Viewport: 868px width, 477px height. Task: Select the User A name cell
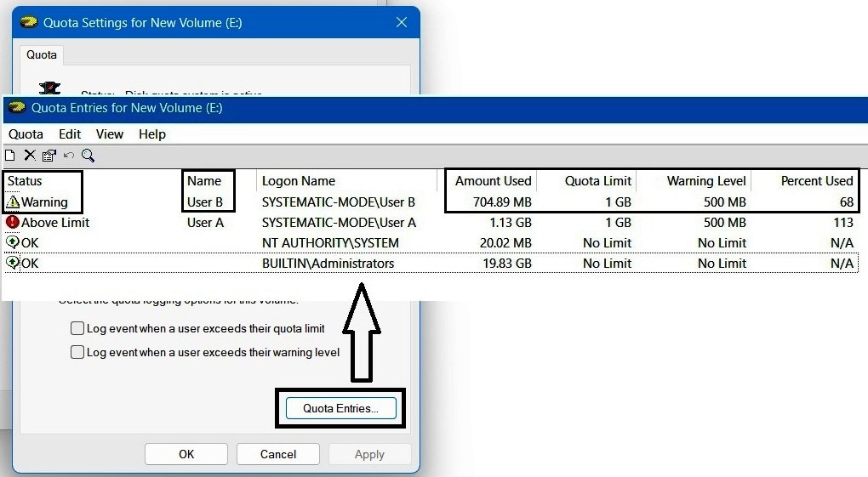pos(205,223)
